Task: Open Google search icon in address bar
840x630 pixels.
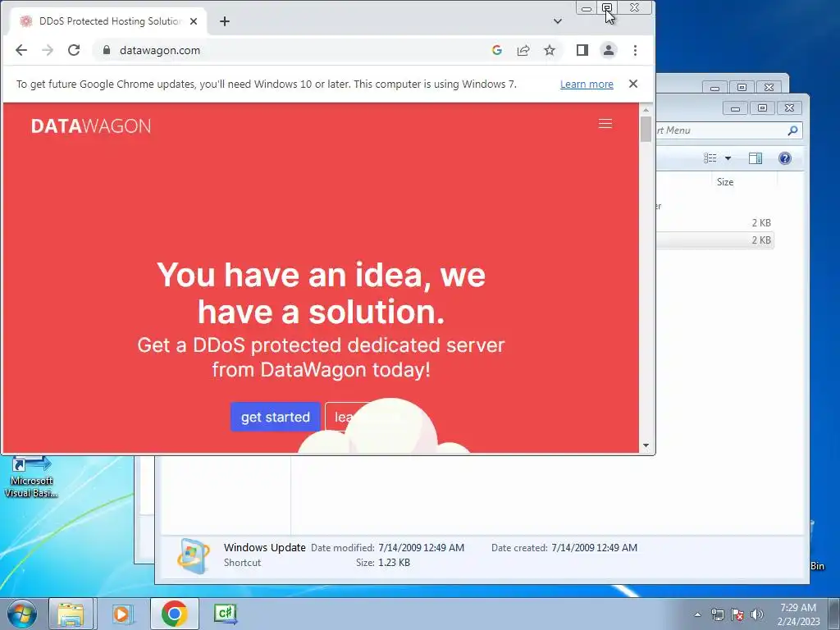Action: 496,50
